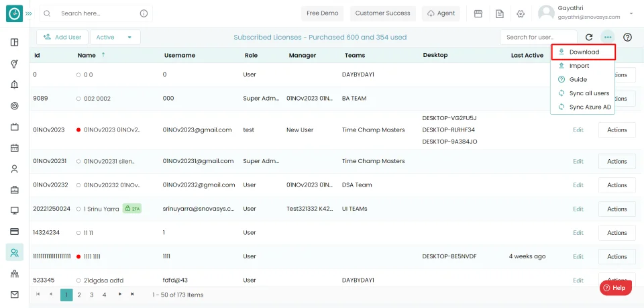Open the calendar icon in sidebar
644x308 pixels.
[14, 148]
